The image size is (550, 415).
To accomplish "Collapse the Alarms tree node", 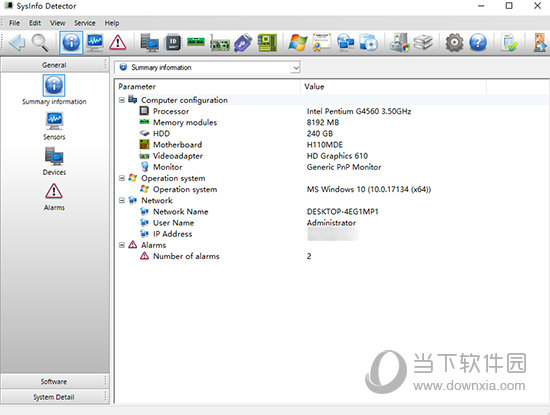I will coord(122,245).
